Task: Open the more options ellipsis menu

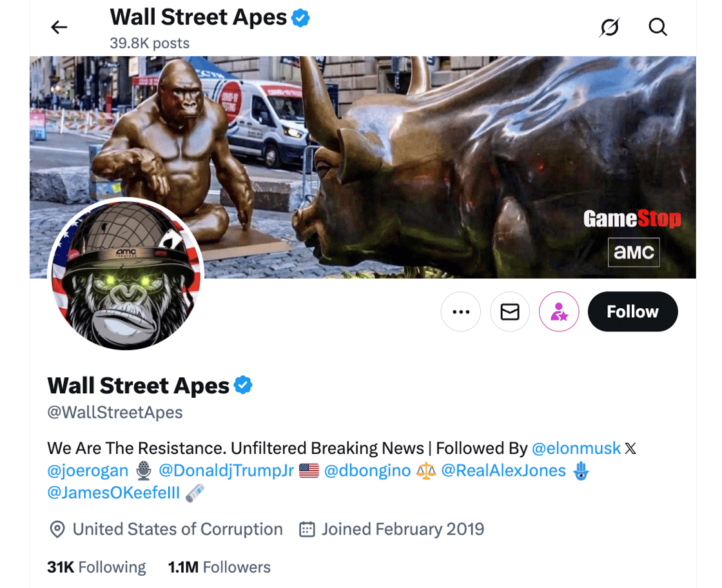Action: point(461,311)
